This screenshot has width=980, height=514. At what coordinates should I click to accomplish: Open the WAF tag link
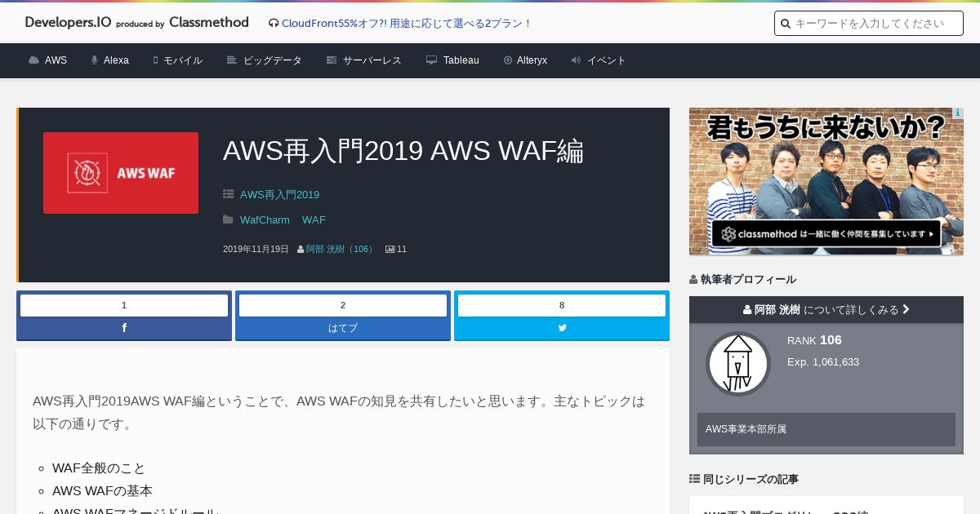pyautogui.click(x=314, y=219)
